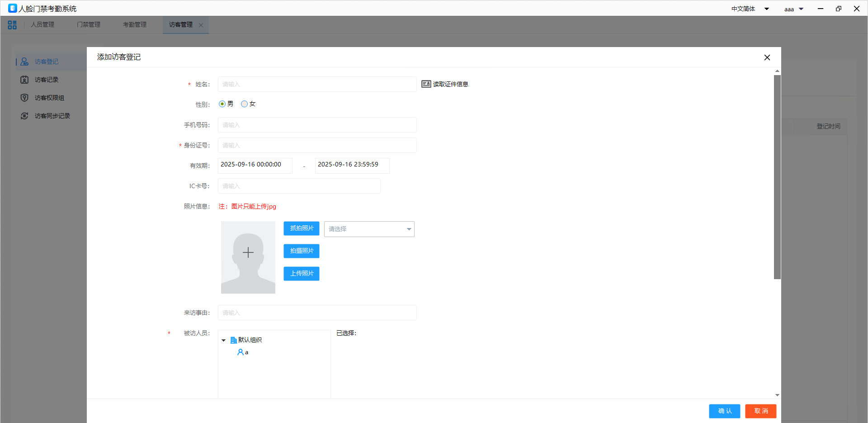Switch to the personnel management (人员管理) tab

(x=42, y=25)
